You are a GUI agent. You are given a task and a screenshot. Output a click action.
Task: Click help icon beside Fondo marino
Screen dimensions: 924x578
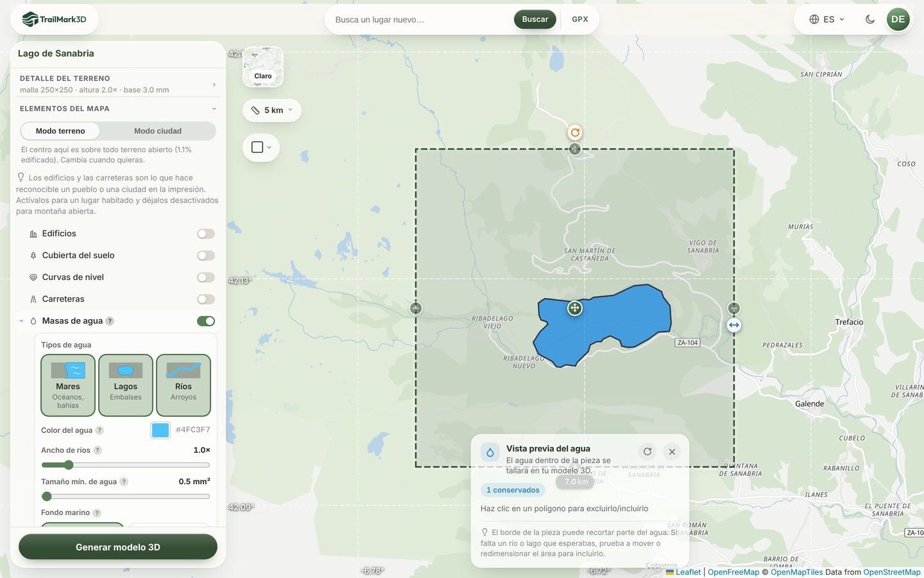pos(97,513)
